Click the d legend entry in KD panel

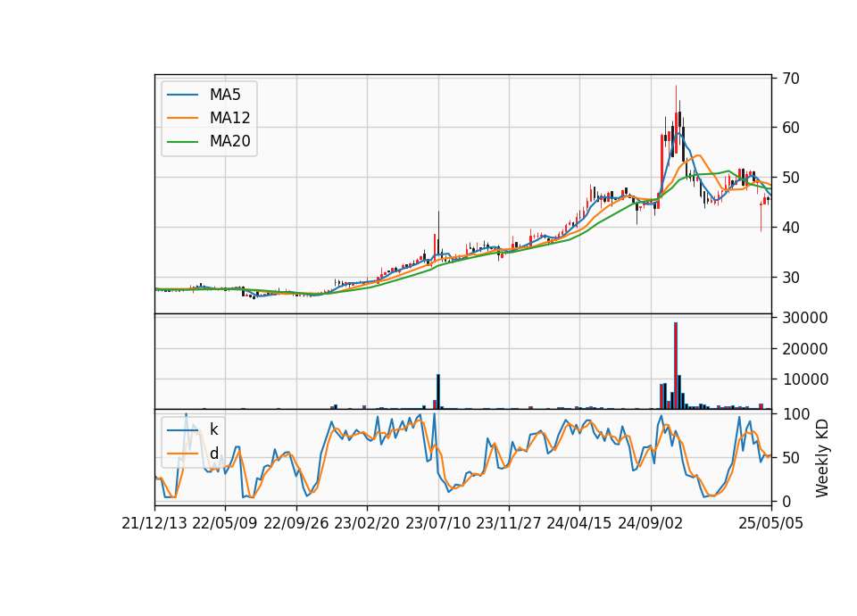tap(213, 454)
